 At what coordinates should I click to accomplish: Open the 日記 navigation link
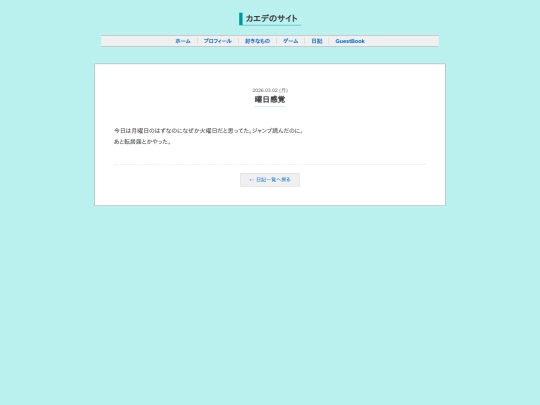[317, 41]
